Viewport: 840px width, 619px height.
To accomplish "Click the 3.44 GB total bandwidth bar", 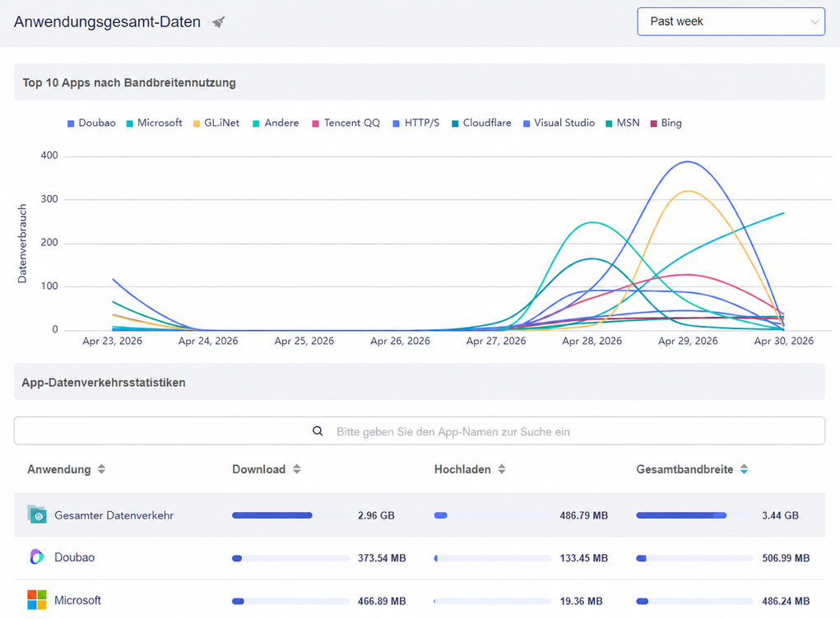I will tap(694, 515).
